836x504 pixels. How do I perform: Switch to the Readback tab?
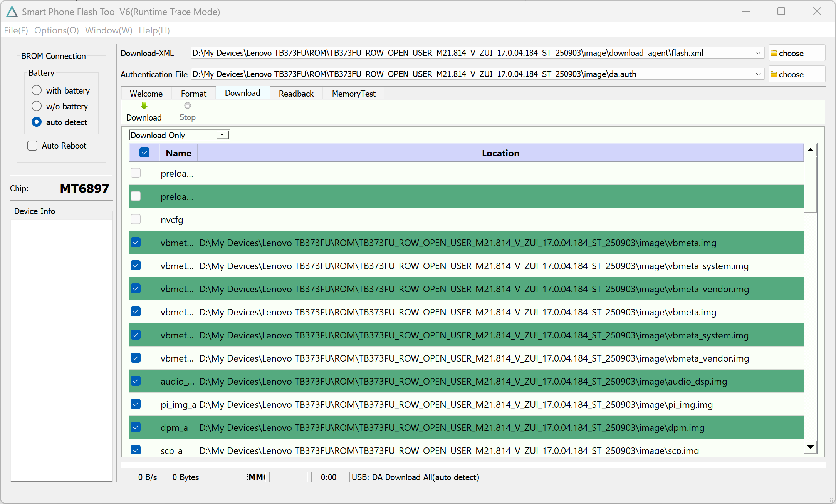[x=296, y=94]
